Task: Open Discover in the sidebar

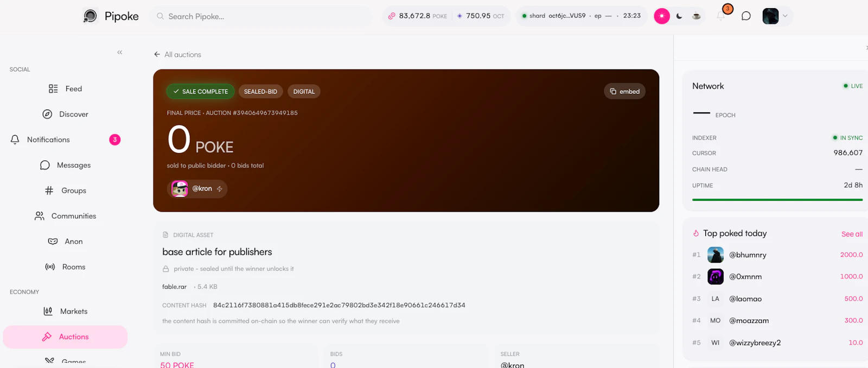Action: (65, 115)
